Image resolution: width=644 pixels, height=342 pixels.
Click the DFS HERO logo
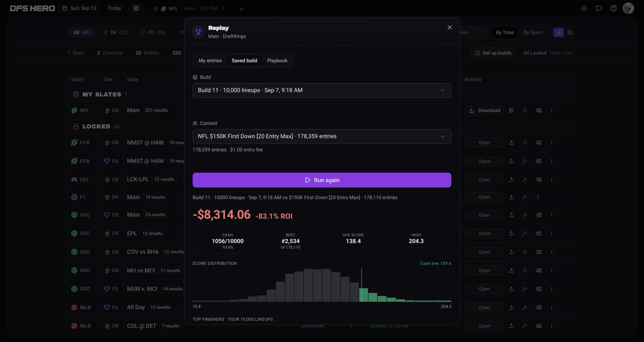click(x=32, y=8)
